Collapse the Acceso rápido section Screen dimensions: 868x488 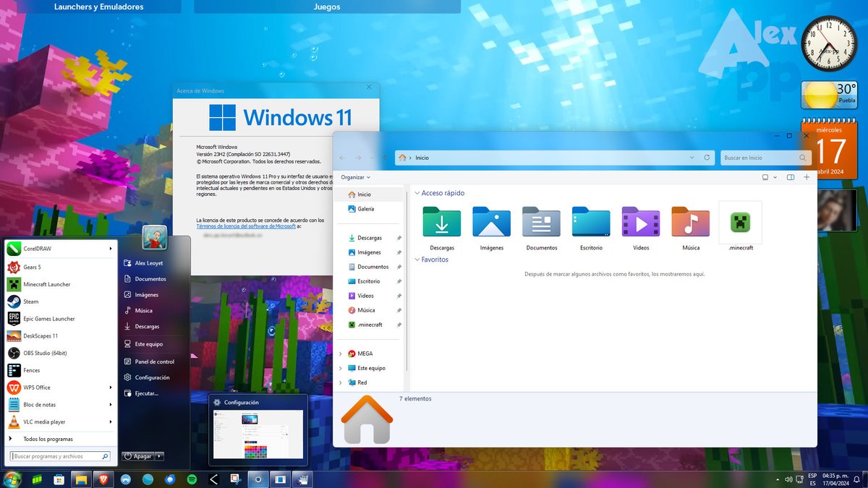(417, 194)
